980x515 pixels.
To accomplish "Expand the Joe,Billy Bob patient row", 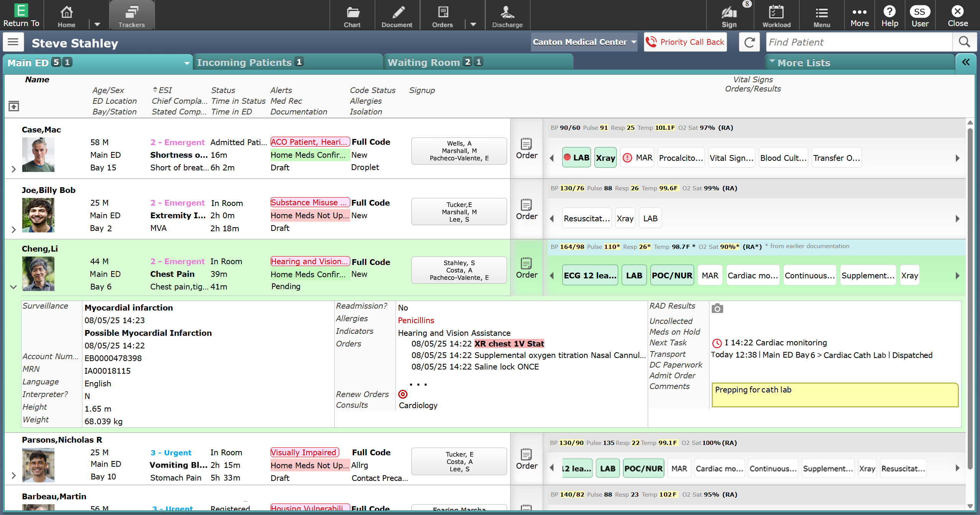I will (13, 229).
